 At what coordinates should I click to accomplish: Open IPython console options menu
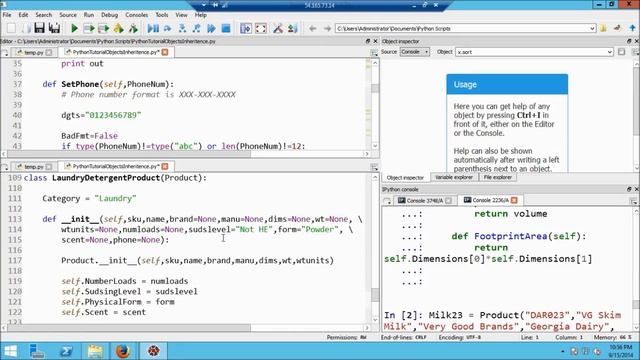633,201
